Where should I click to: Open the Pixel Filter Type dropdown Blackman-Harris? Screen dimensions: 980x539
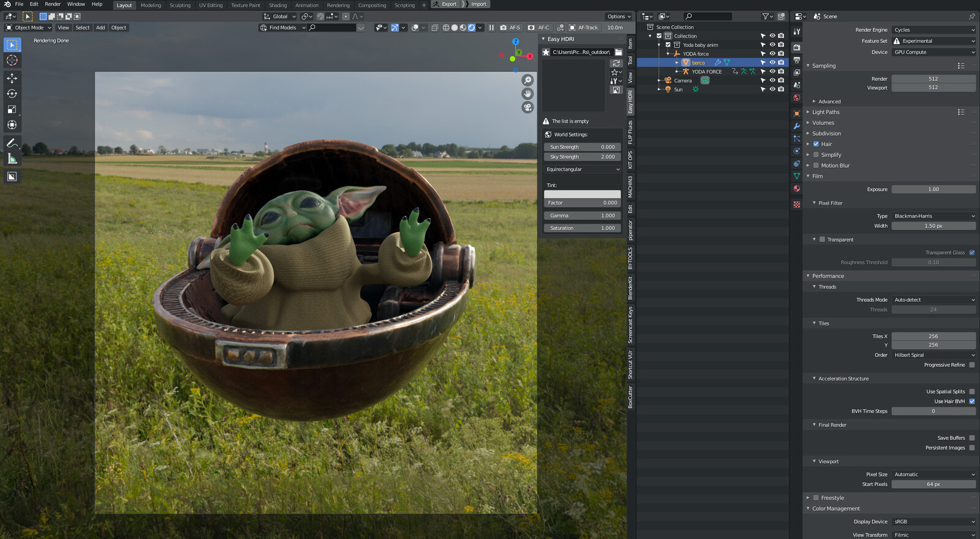pos(933,216)
